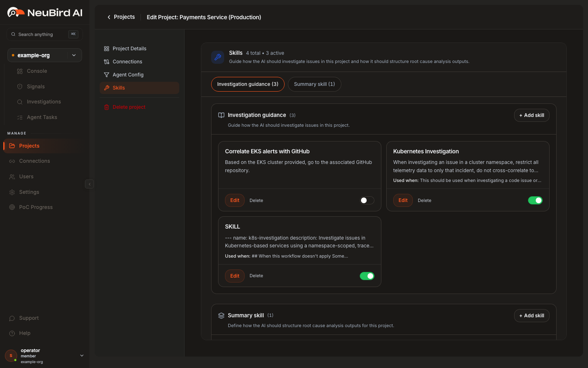Open Signals via its shield icon

(20, 87)
